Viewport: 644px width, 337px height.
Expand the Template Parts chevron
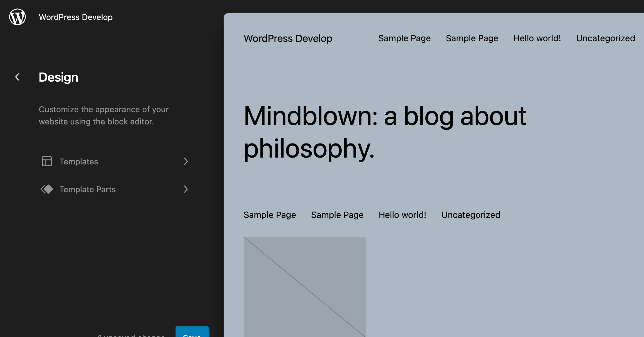(186, 189)
